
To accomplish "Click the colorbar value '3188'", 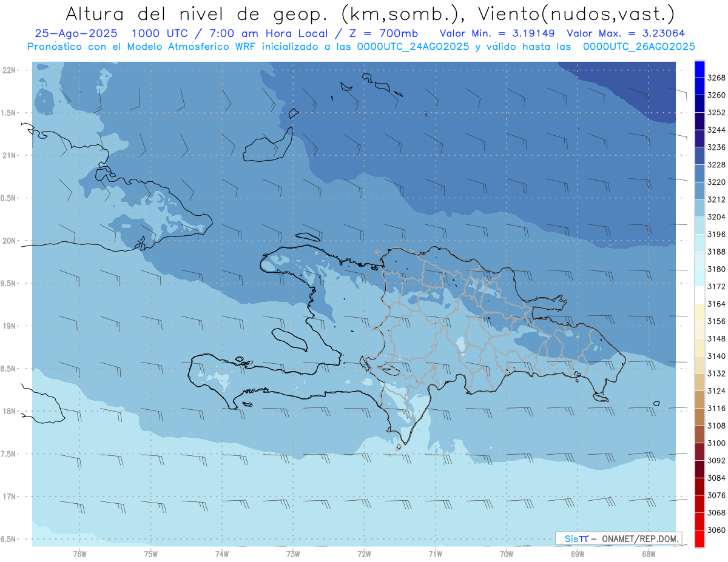I will [716, 252].
